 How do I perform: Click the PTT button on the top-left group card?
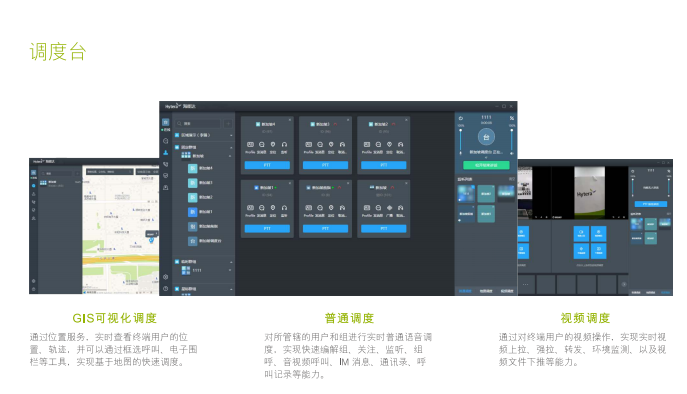(267, 165)
